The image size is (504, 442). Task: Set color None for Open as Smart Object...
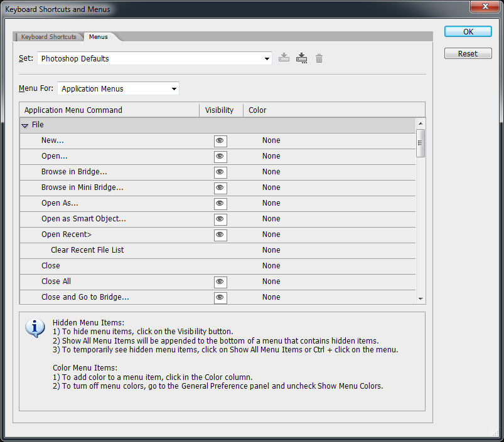(x=271, y=219)
